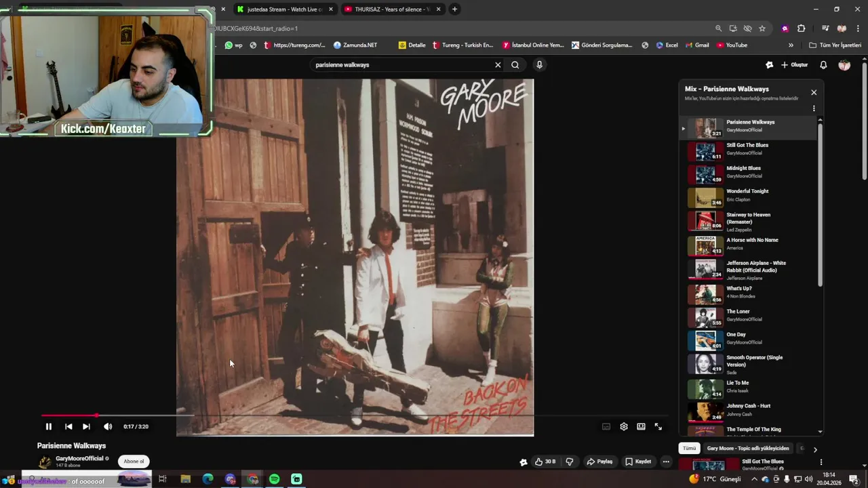Screen dimensions: 868x488
Task: Click the Abone ol subscribe button
Action: (x=134, y=462)
